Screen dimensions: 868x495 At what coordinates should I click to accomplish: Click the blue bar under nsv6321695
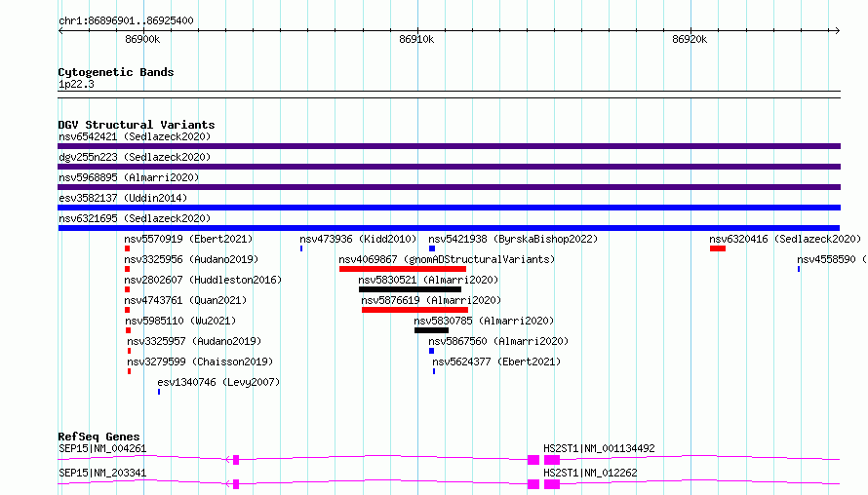[449, 228]
